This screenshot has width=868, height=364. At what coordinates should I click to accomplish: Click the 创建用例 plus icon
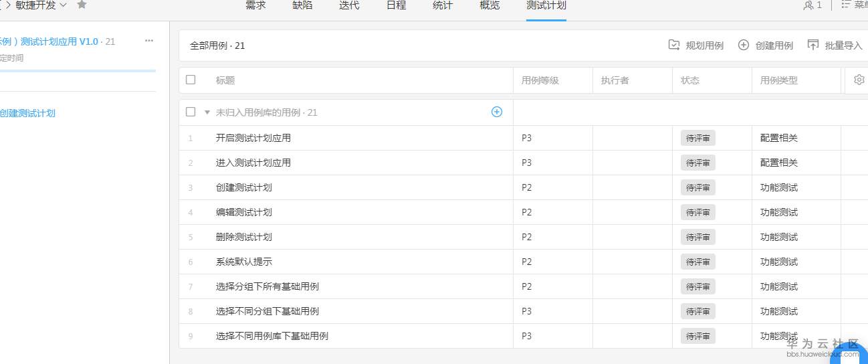point(744,45)
